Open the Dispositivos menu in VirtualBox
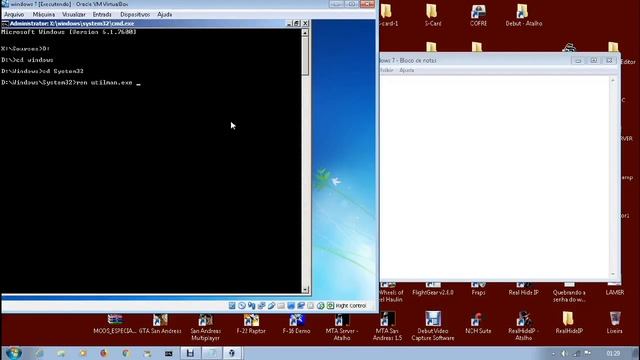 pyautogui.click(x=135, y=14)
